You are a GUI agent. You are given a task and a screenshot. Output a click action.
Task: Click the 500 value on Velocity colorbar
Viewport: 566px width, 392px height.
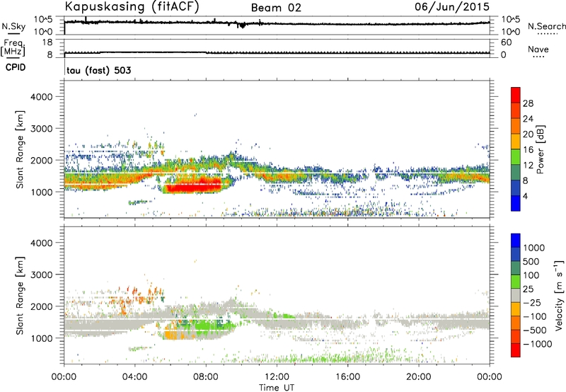click(531, 262)
